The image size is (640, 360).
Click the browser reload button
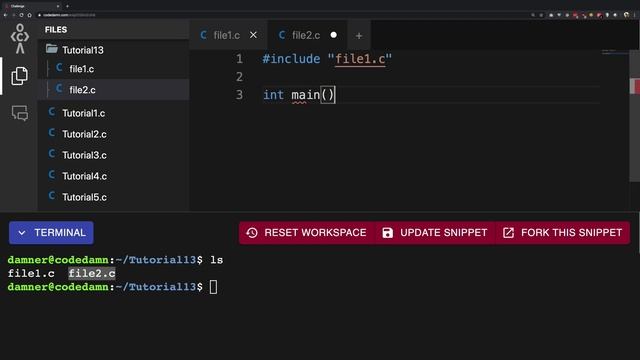[21, 15]
